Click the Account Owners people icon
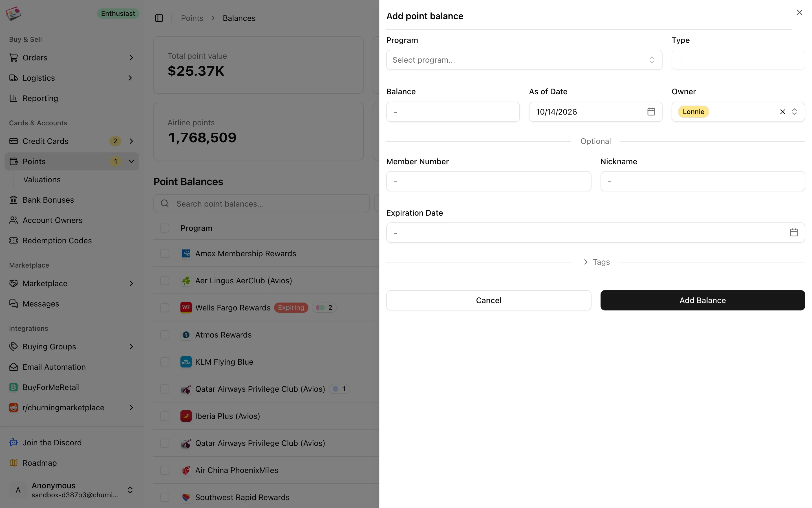The image size is (812, 508). [14, 220]
